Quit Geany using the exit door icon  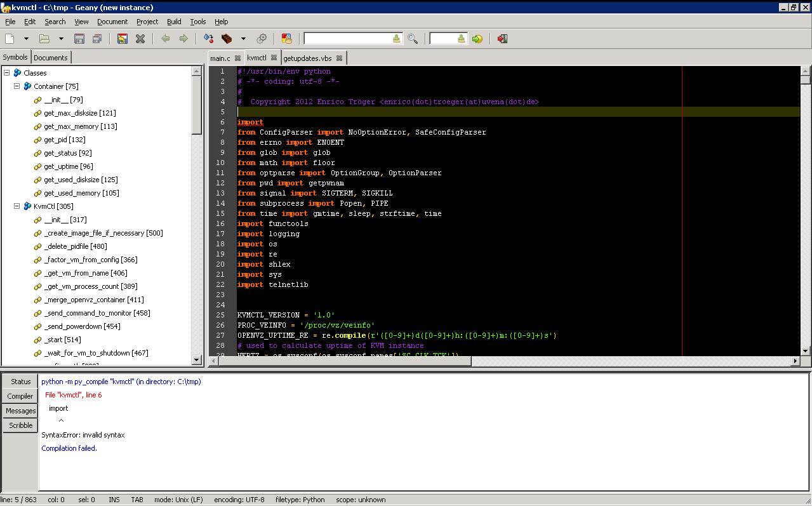(x=502, y=39)
